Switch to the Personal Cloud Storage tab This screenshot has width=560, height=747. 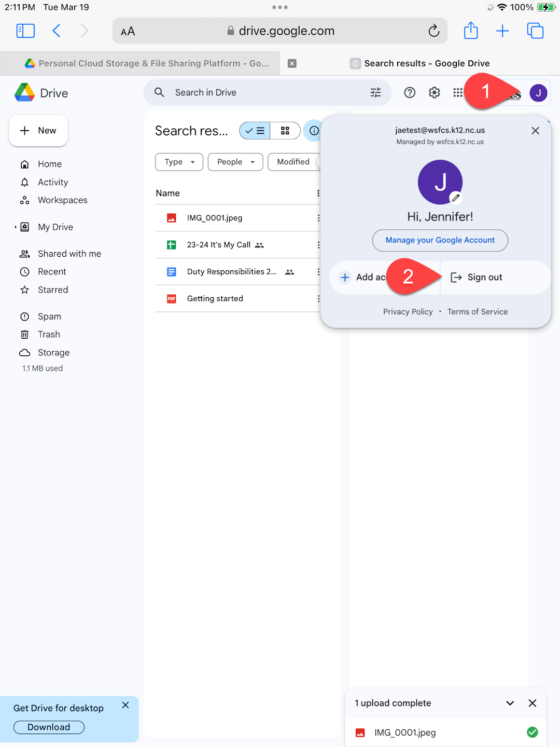coord(147,63)
